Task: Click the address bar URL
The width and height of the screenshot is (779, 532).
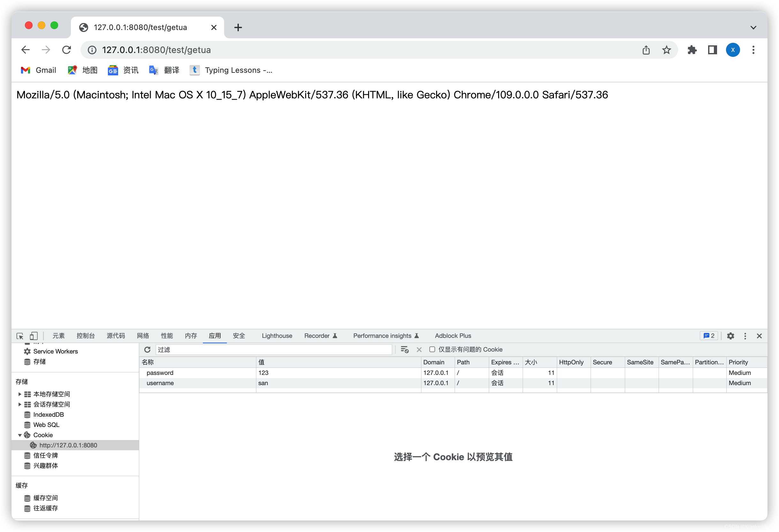Action: point(156,50)
